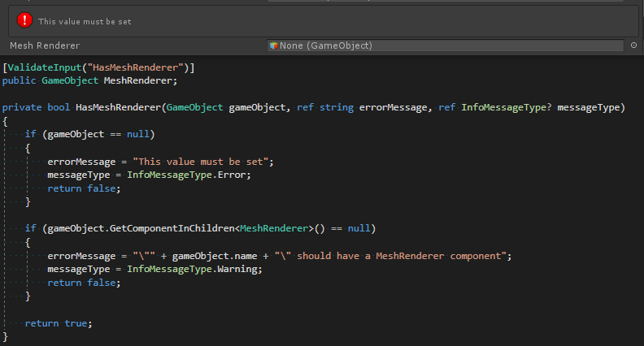Click the "Mesh Renderer" property label

click(x=45, y=45)
